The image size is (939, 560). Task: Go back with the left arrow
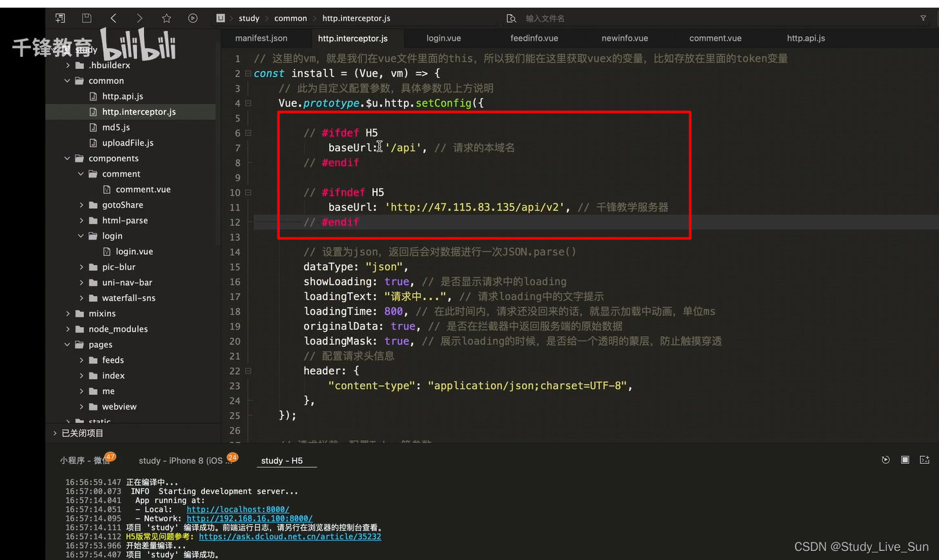tap(114, 18)
